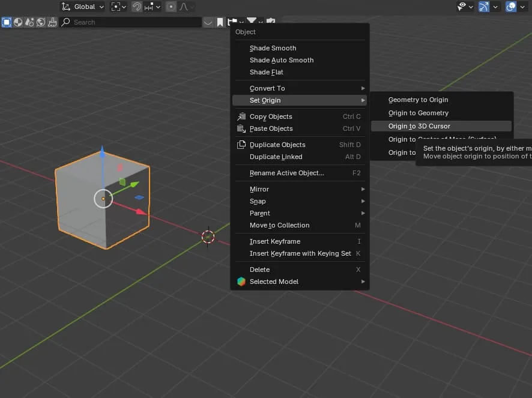Expand the Set Origin submenu

(x=299, y=100)
